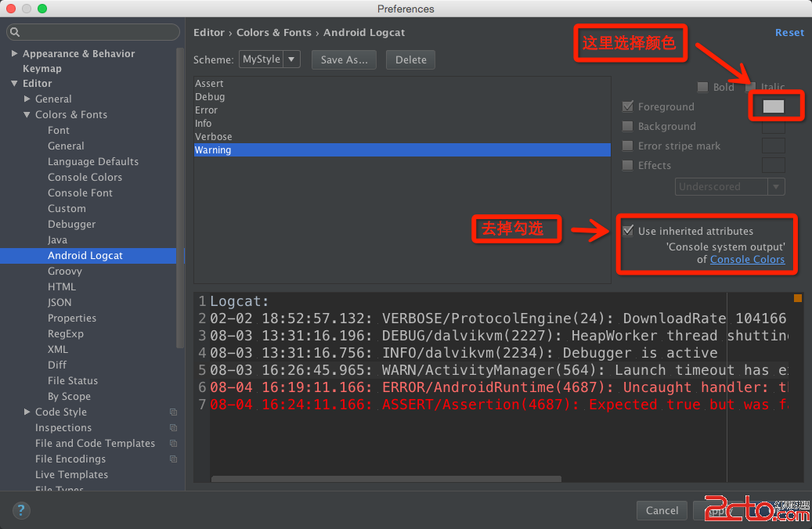Click the search magnifier icon
The width and height of the screenshot is (812, 529).
15,32
